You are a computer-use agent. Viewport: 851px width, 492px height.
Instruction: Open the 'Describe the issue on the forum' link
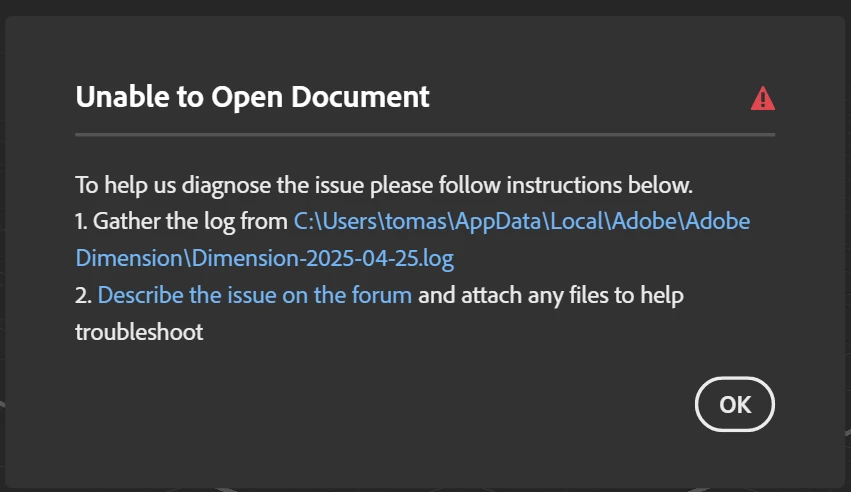(255, 295)
